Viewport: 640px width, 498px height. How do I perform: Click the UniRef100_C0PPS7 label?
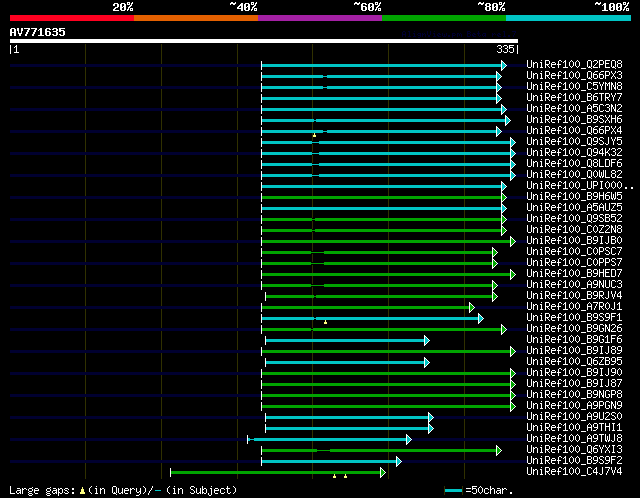tap(574, 263)
